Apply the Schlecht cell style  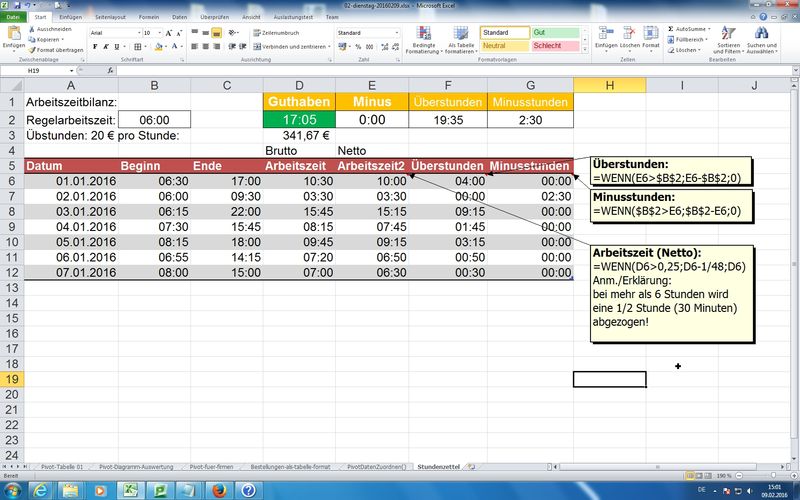pos(554,46)
